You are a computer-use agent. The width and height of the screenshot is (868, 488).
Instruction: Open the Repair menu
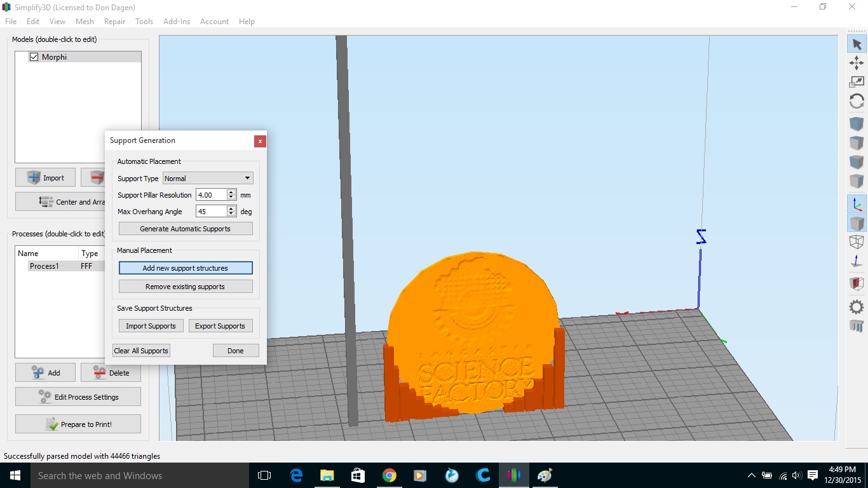115,21
